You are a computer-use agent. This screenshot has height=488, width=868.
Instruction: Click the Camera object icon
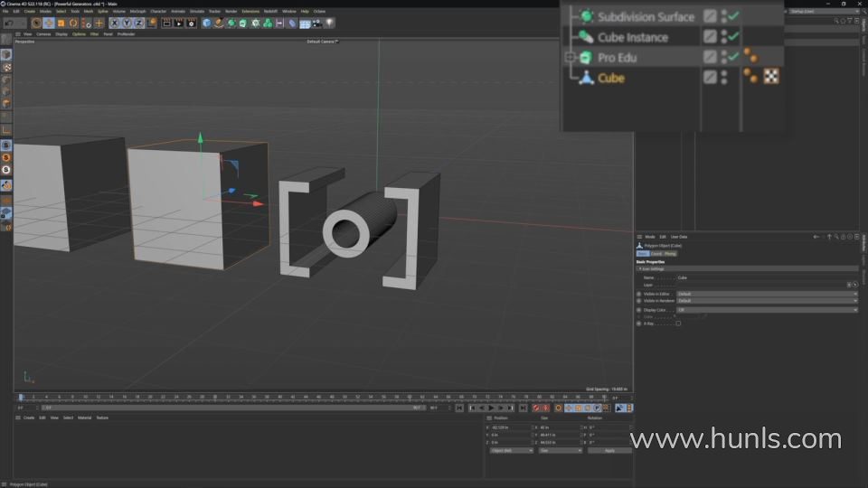coord(317,23)
